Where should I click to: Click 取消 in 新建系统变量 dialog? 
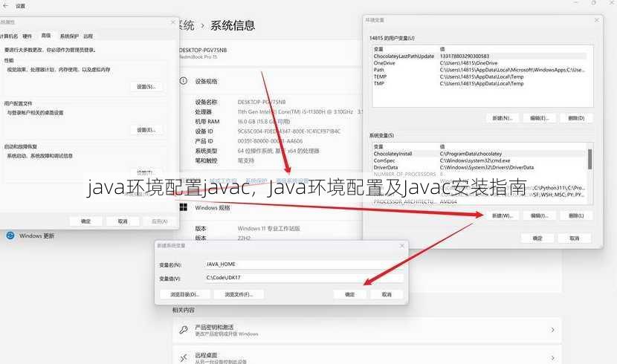(387, 294)
